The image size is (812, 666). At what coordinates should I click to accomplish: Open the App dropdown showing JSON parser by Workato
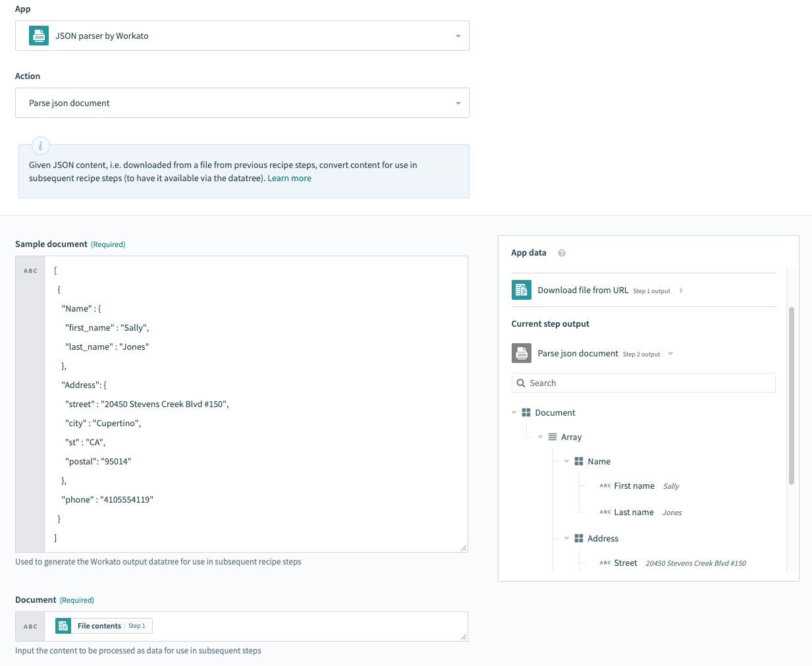(458, 36)
